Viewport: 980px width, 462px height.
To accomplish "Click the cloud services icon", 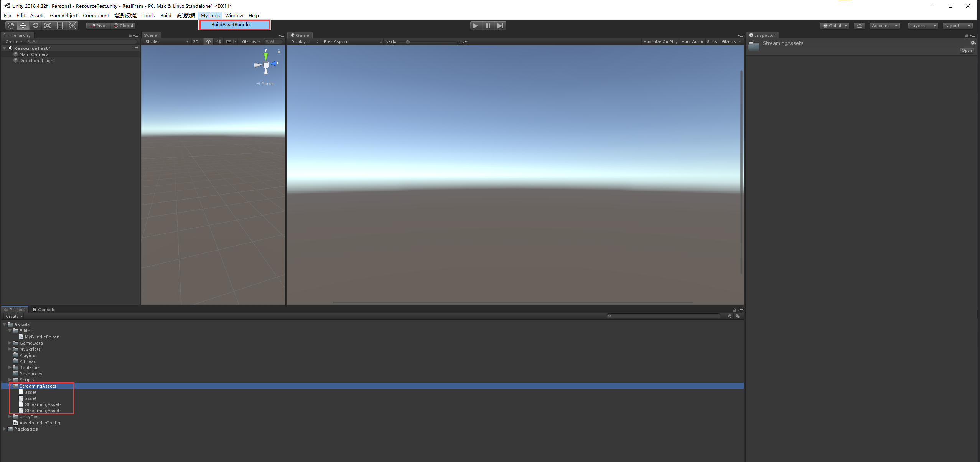I will (x=860, y=26).
